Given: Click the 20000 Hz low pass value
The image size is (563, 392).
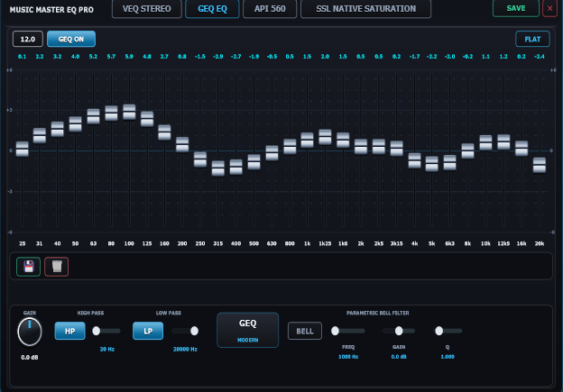Looking at the screenshot, I should click(x=185, y=350).
